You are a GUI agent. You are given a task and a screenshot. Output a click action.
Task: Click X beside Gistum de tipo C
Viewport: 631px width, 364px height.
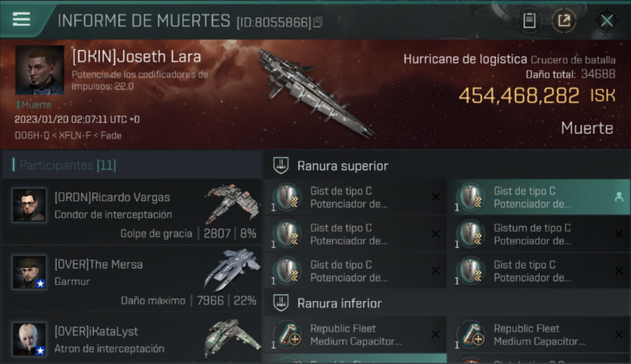[619, 234]
